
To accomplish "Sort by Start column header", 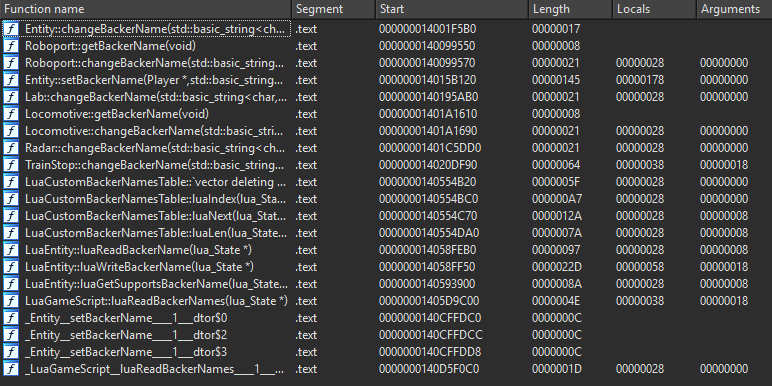I will 451,9.
